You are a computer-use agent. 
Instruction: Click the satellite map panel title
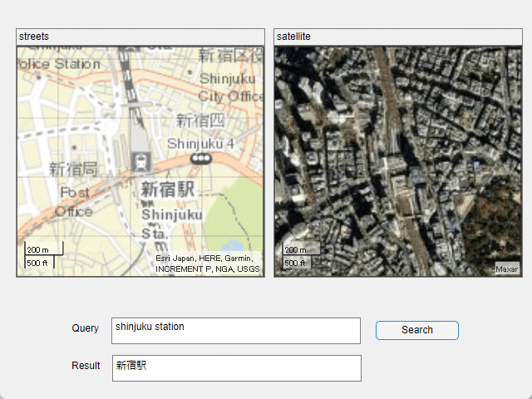click(293, 37)
